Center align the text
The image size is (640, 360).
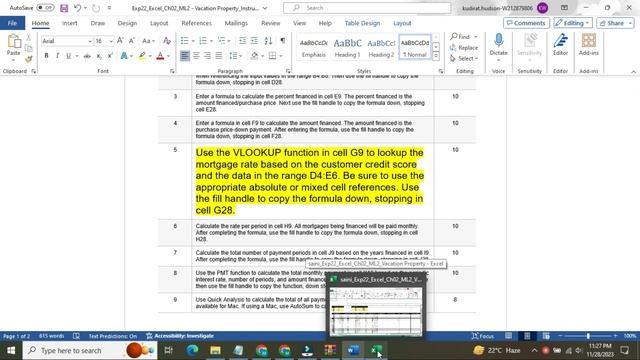pos(196,56)
